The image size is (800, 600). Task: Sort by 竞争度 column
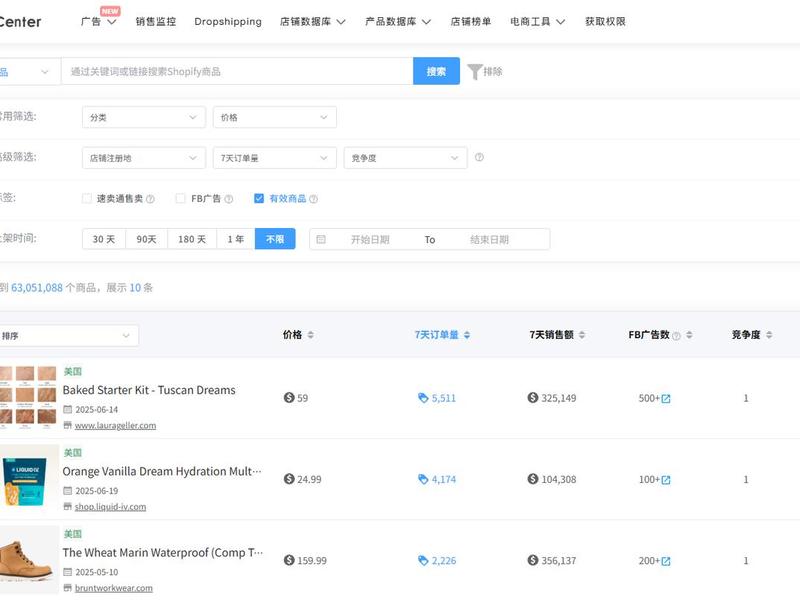pos(752,335)
